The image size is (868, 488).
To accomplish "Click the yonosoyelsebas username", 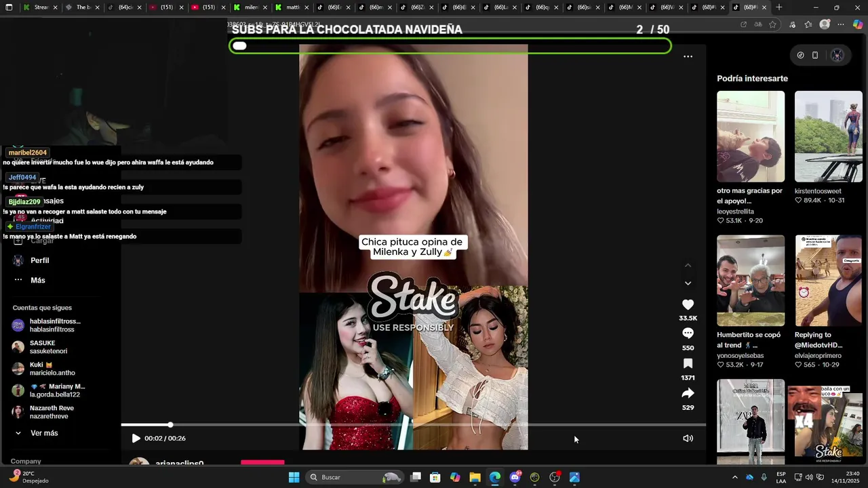I will tap(741, 356).
